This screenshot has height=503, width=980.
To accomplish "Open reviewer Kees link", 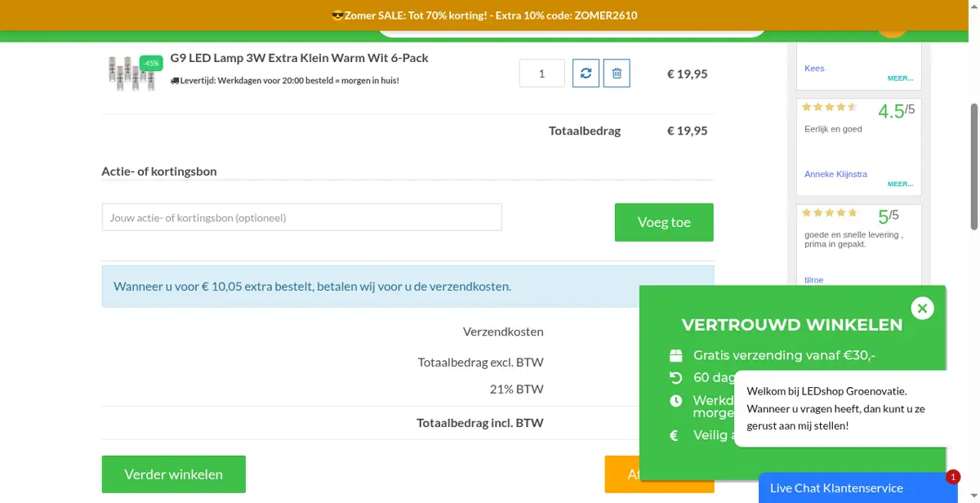I will pos(814,69).
